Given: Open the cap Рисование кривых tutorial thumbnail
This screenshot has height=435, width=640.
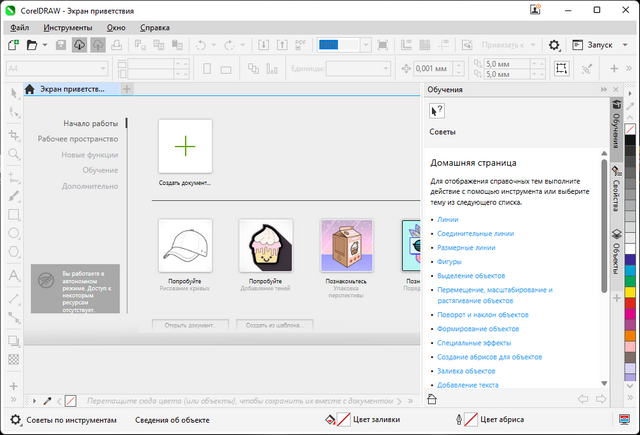Looking at the screenshot, I should tap(185, 246).
